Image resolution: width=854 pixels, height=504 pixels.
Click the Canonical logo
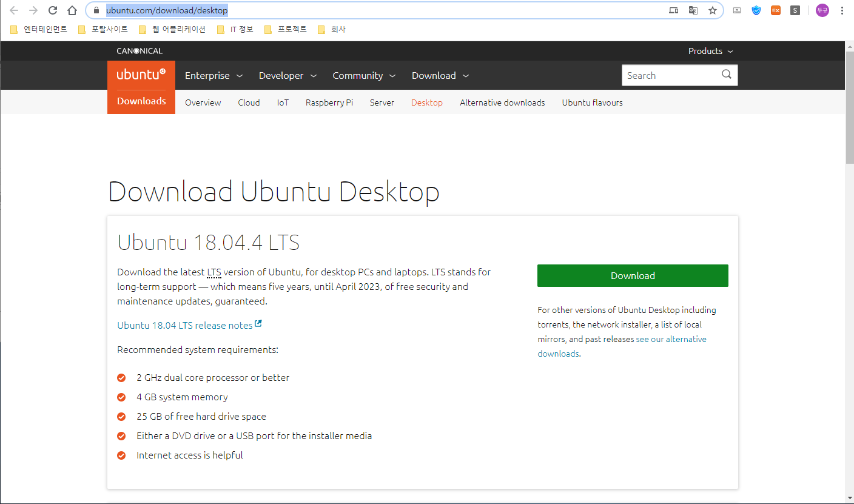(x=140, y=51)
